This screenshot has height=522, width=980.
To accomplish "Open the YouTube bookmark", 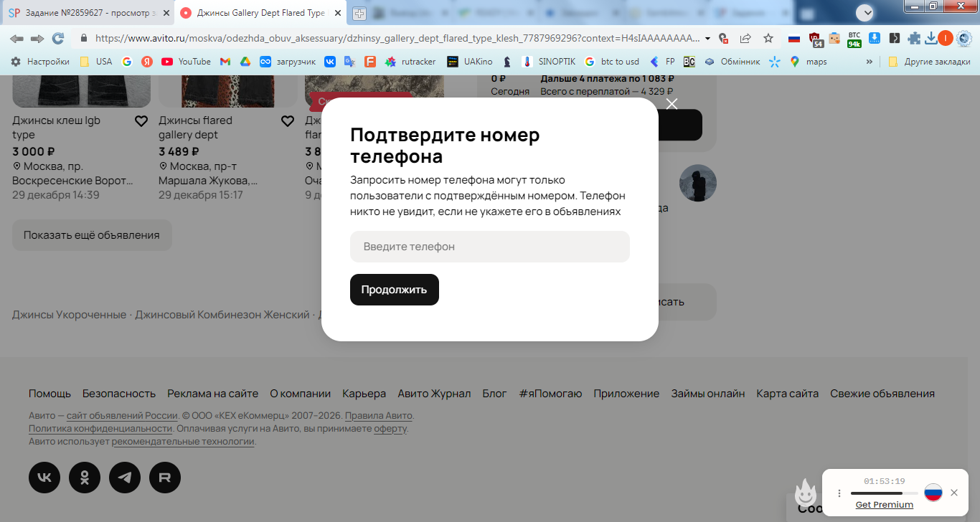I will click(x=187, y=62).
